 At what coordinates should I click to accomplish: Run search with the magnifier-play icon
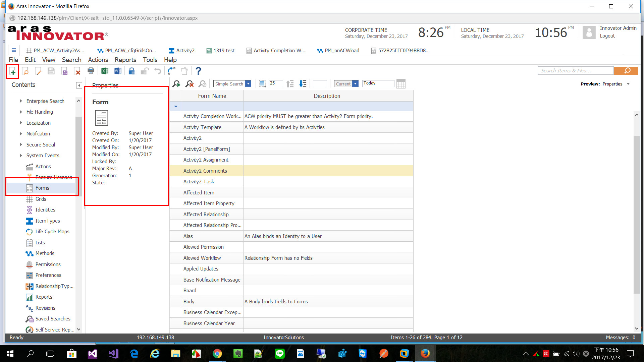coord(176,84)
